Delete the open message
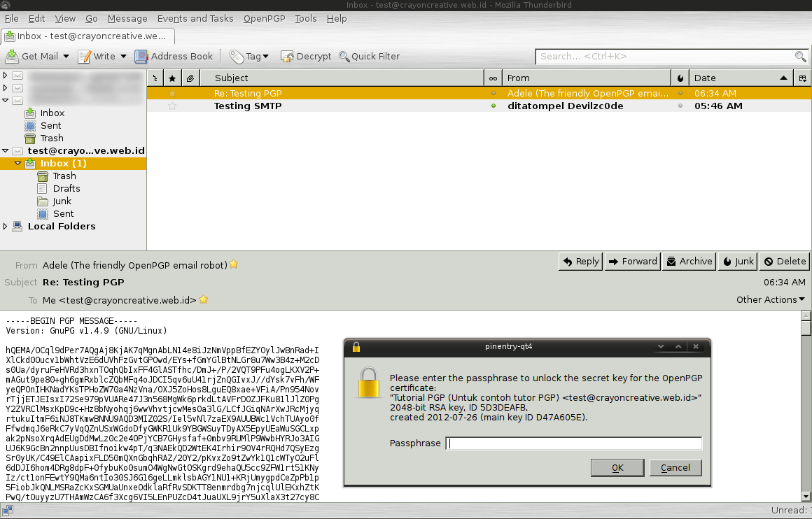812x519 pixels. tap(785, 262)
